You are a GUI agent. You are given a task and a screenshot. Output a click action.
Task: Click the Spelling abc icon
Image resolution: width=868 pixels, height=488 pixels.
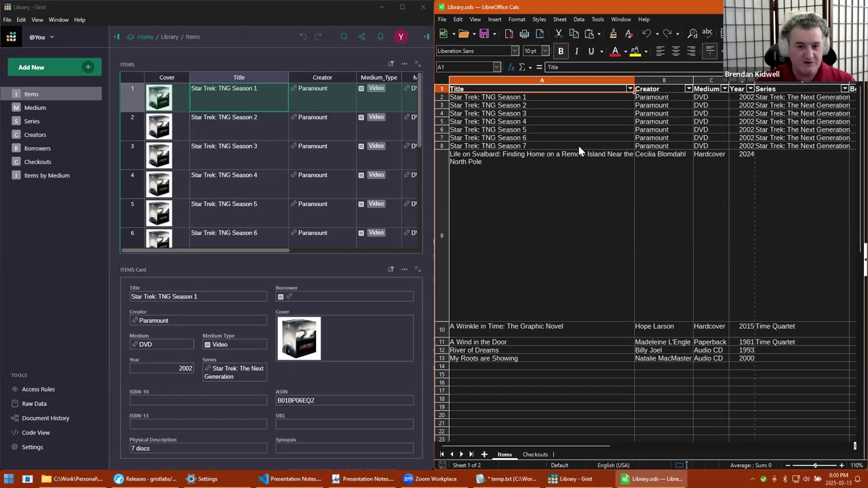pyautogui.click(x=707, y=33)
